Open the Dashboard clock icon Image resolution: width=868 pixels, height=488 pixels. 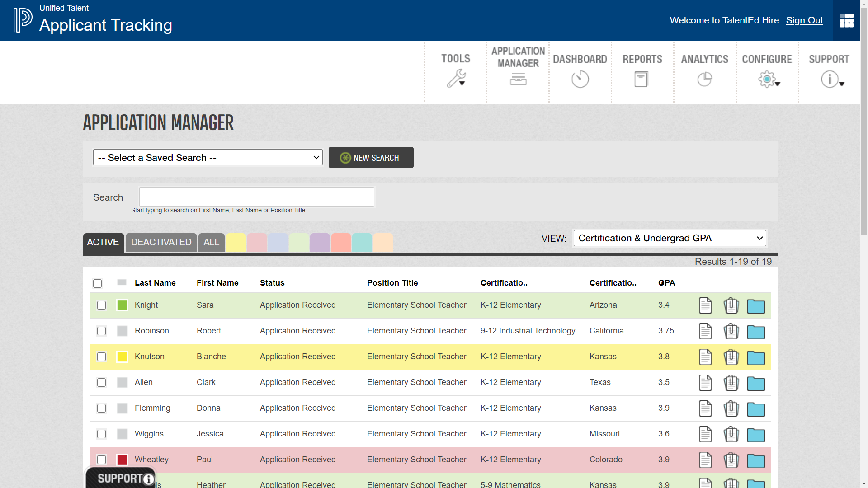click(580, 79)
